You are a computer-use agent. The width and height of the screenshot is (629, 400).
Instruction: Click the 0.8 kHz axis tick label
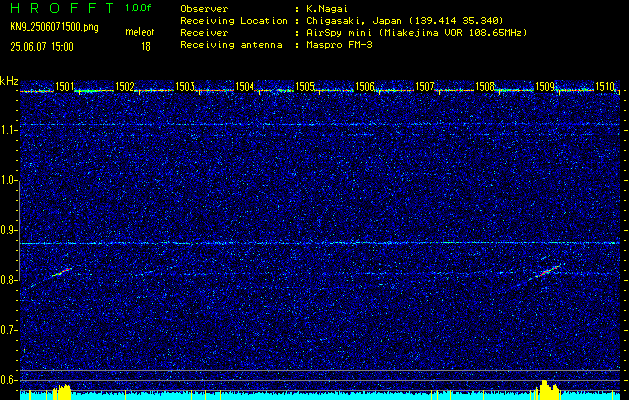[9, 280]
